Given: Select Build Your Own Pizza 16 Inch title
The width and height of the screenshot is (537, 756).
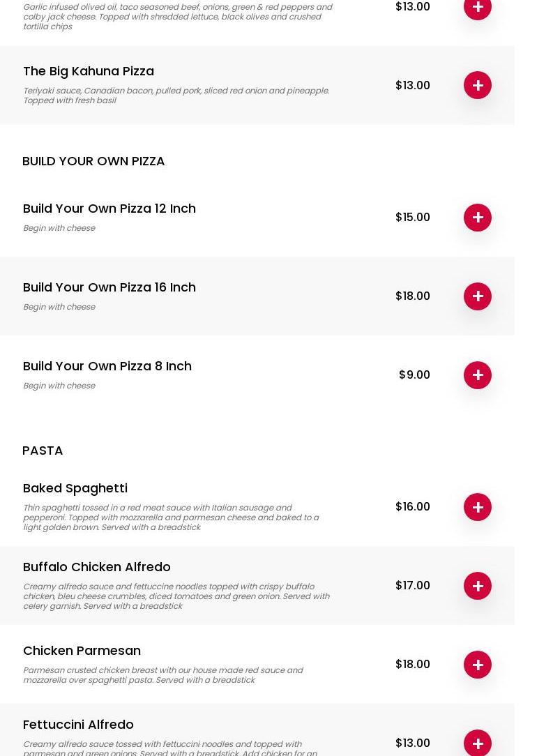Looking at the screenshot, I should click(x=109, y=287).
